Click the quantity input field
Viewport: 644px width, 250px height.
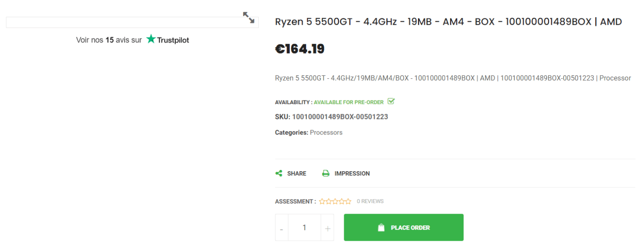[x=304, y=227]
